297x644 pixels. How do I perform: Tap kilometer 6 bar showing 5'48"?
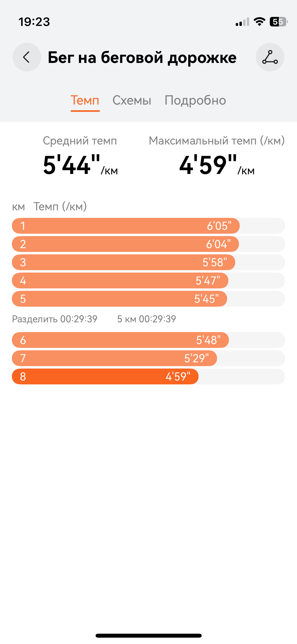(x=148, y=340)
